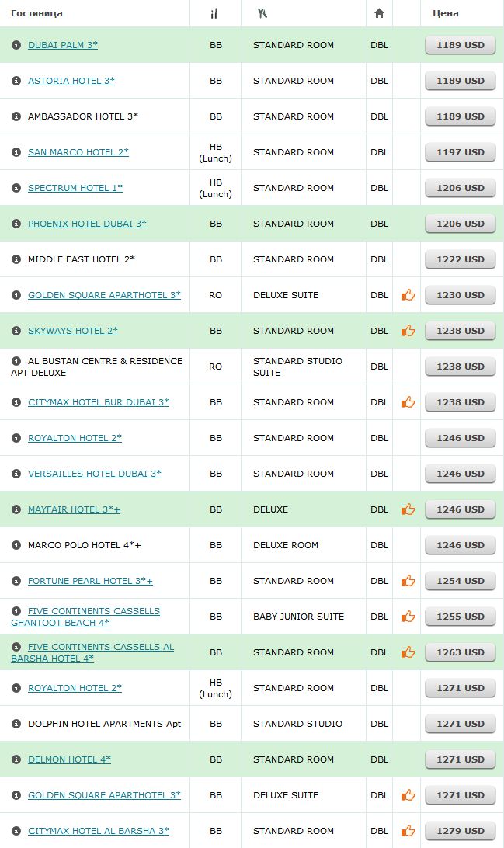
Task: Click info icon beside DOLPHIN HOTEL APARTMENTS
Action: pos(16,723)
